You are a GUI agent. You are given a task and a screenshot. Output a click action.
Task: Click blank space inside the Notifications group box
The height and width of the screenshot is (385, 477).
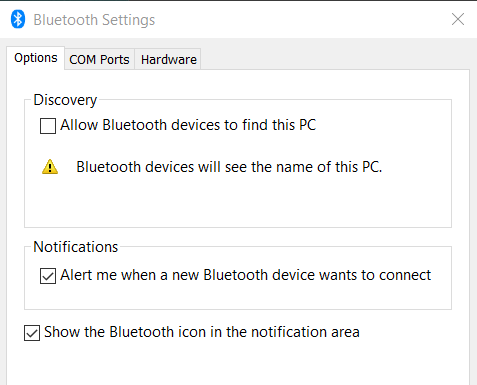pyautogui.click(x=238, y=297)
